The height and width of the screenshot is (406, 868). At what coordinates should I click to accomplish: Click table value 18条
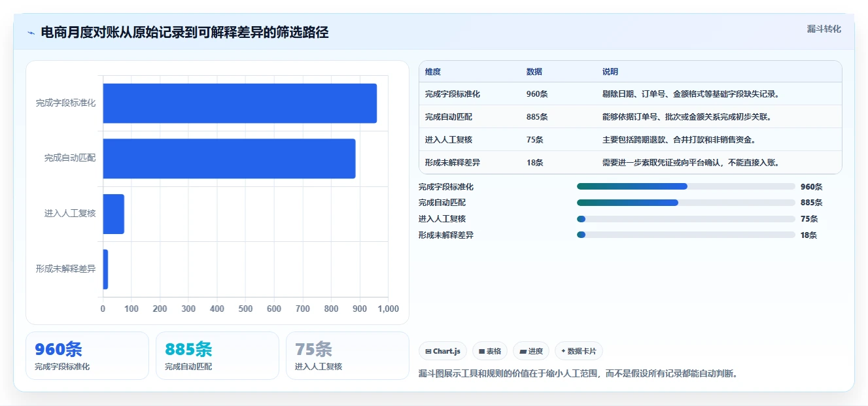click(535, 163)
